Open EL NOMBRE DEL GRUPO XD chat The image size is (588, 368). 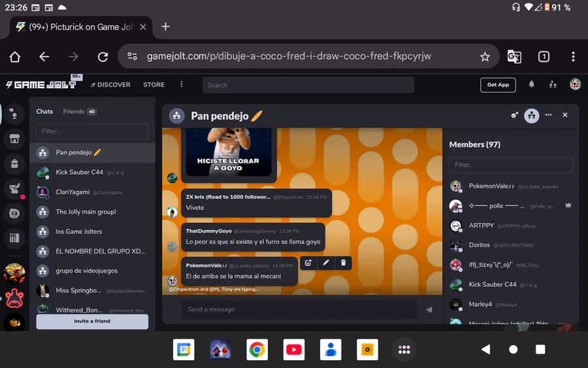pos(92,252)
